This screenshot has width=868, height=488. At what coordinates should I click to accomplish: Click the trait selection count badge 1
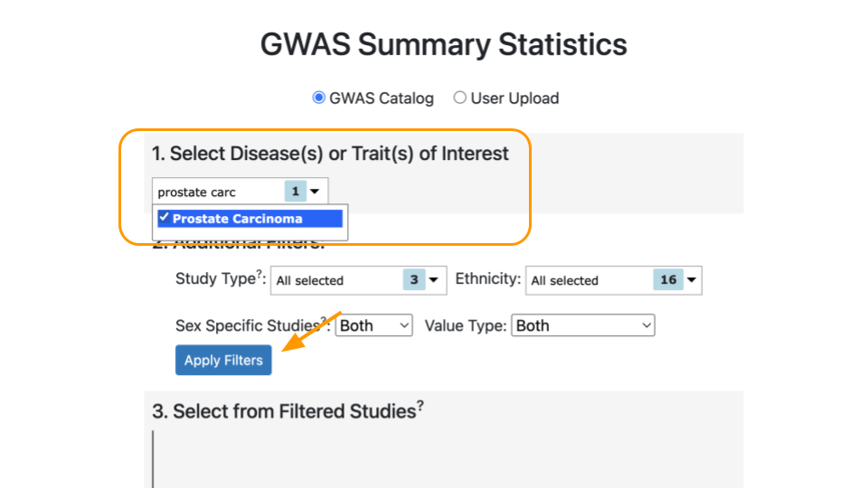(x=295, y=192)
